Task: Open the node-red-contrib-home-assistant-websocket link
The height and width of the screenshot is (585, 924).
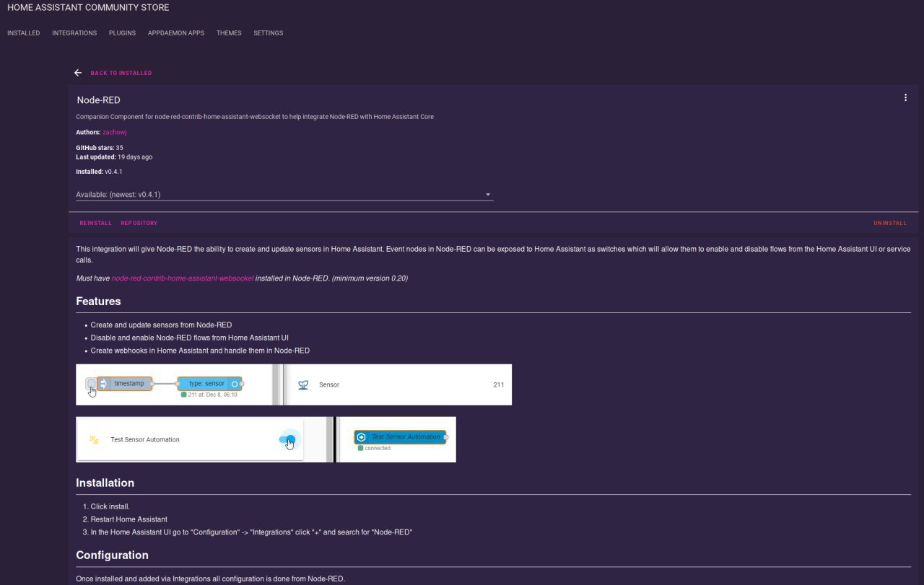Action: point(183,278)
